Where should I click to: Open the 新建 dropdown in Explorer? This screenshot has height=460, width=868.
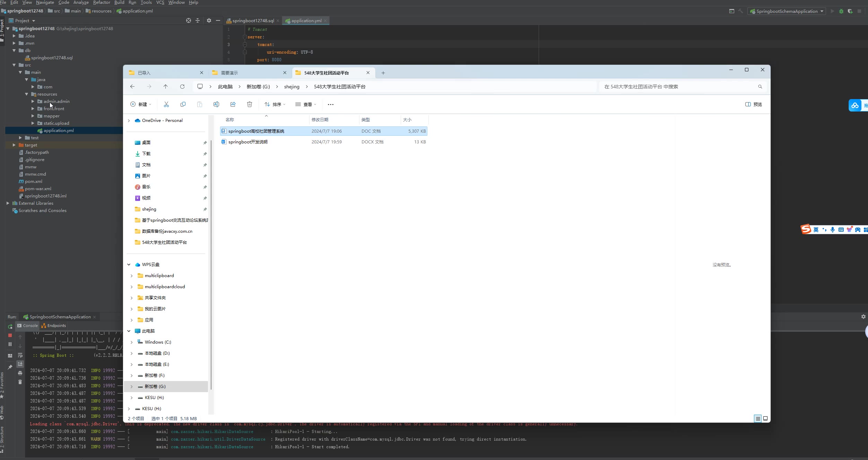(141, 104)
